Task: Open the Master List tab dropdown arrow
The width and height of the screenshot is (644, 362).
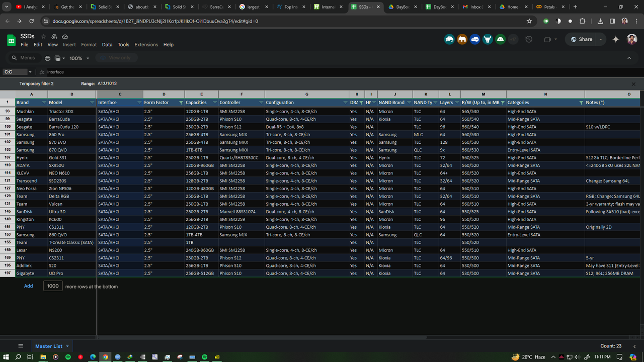Action: point(67,346)
